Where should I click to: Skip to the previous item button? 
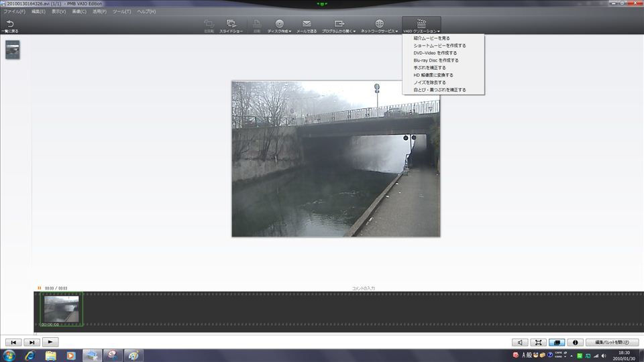(13, 343)
